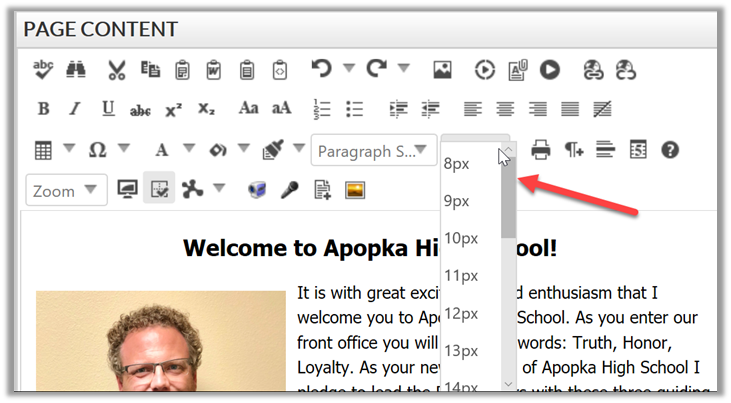Screen dimensions: 731x403
Task: Open the Image Manager icon
Action: [x=442, y=69]
